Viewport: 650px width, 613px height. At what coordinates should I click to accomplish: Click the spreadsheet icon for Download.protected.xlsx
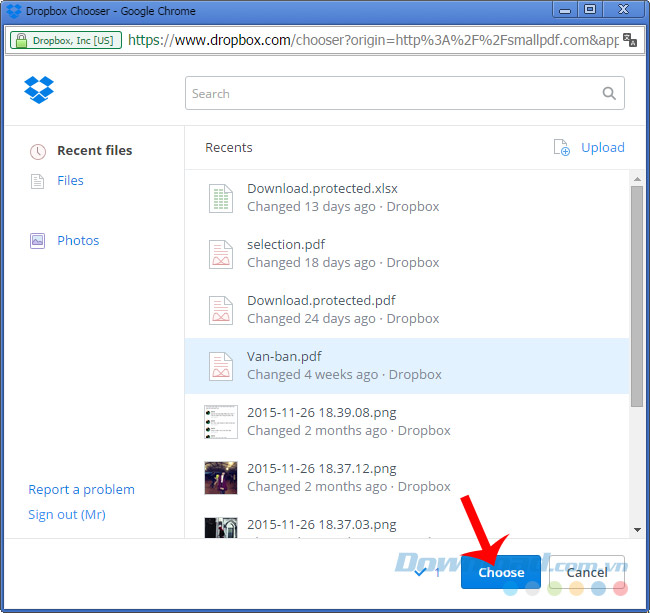[x=221, y=198]
